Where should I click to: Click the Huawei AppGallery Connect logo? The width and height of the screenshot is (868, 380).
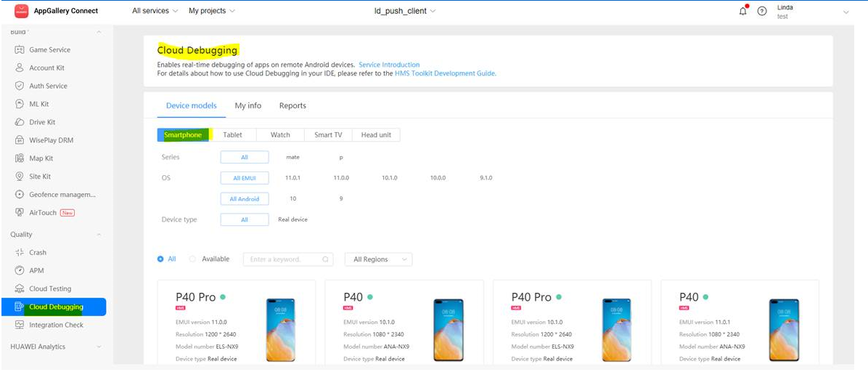pyautogui.click(x=21, y=10)
